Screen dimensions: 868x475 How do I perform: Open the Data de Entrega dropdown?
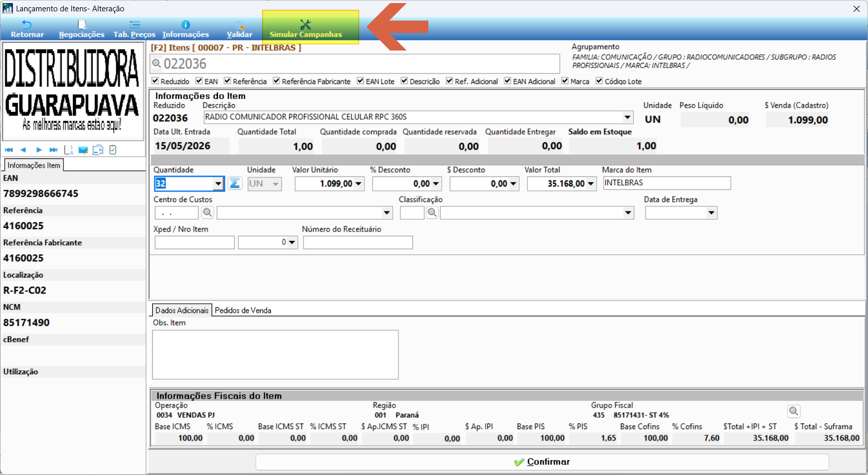coord(712,213)
